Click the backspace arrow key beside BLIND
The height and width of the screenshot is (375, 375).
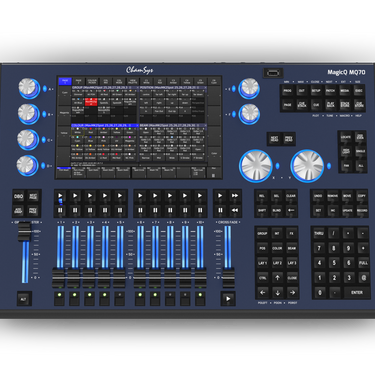click(291, 210)
